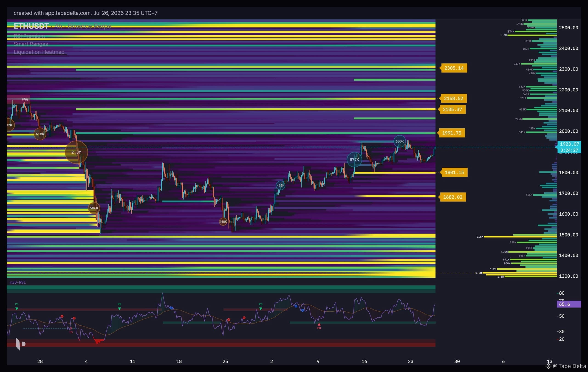Click the 28 date label on the time axis

pyautogui.click(x=40, y=361)
